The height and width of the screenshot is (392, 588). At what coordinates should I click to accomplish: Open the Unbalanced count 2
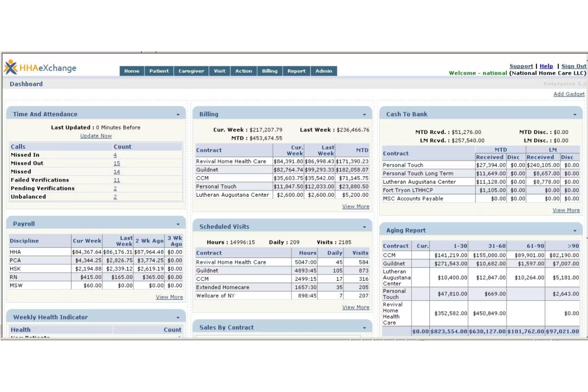[115, 197]
